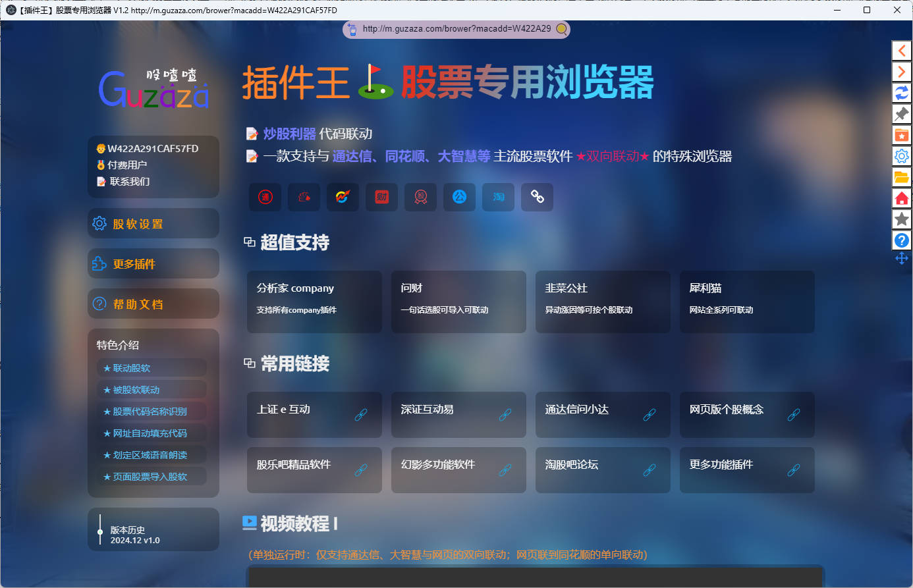
Task: Select the 问财 support card
Action: pyautogui.click(x=458, y=302)
